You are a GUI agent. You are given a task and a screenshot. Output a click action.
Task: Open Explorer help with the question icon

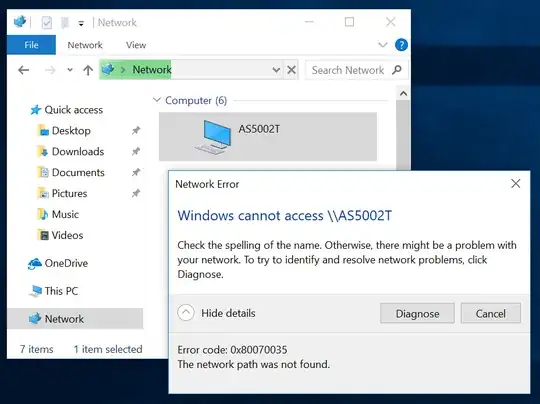pyautogui.click(x=401, y=45)
